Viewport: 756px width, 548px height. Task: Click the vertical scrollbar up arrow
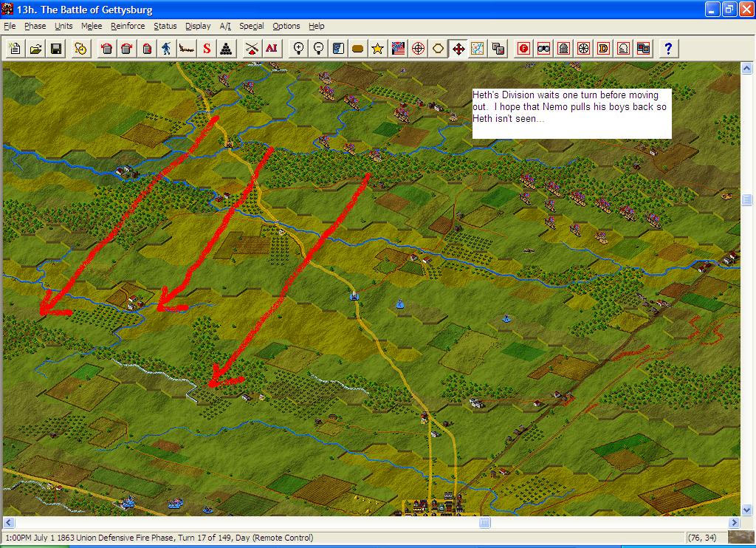747,69
